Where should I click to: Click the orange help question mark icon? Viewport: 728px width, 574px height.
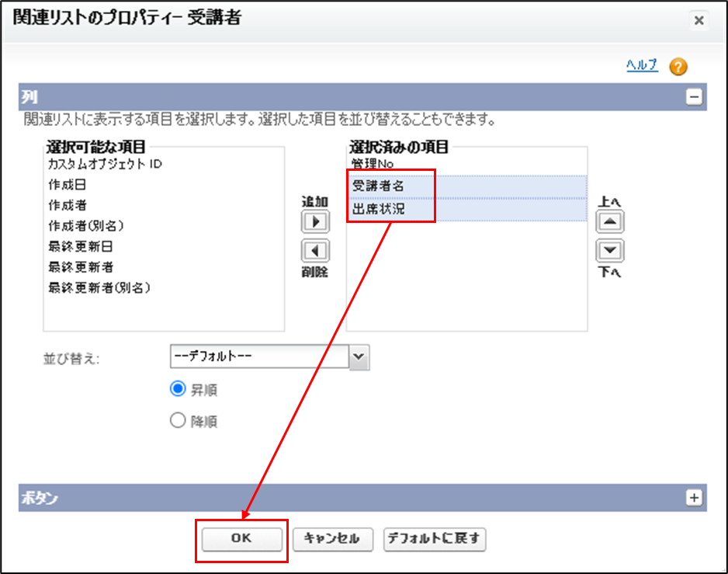[x=678, y=67]
